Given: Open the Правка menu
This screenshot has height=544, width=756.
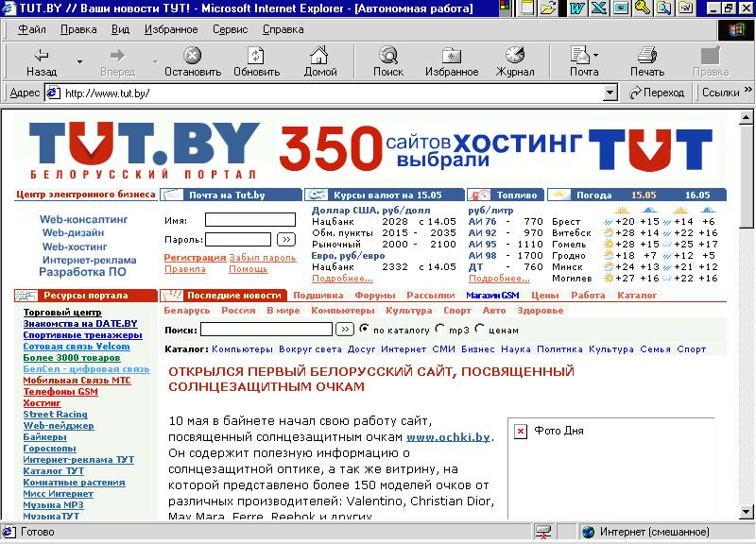Looking at the screenshot, I should 78,29.
